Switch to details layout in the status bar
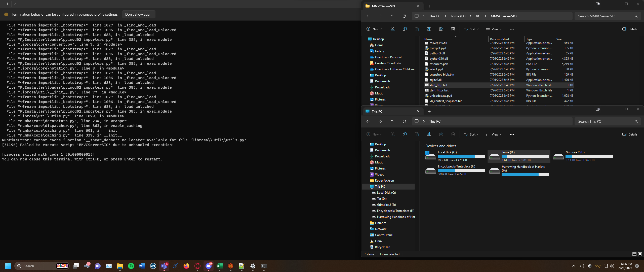Viewport: 644px width, 272px height. (x=634, y=254)
